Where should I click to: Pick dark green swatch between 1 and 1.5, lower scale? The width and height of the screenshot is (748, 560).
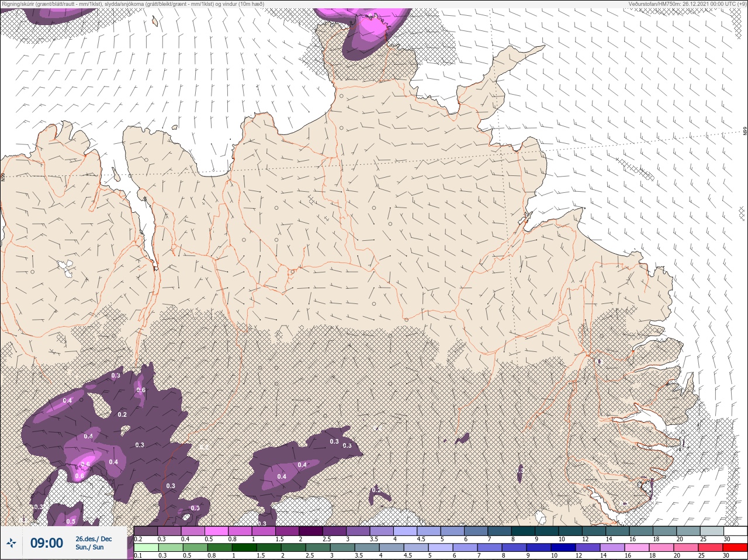click(245, 548)
